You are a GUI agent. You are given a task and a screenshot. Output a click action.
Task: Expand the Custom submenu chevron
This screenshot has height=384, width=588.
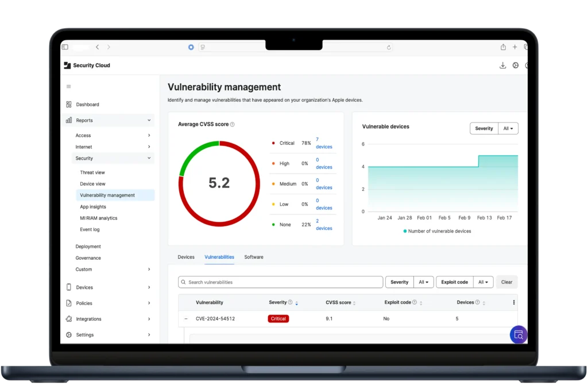pos(149,270)
